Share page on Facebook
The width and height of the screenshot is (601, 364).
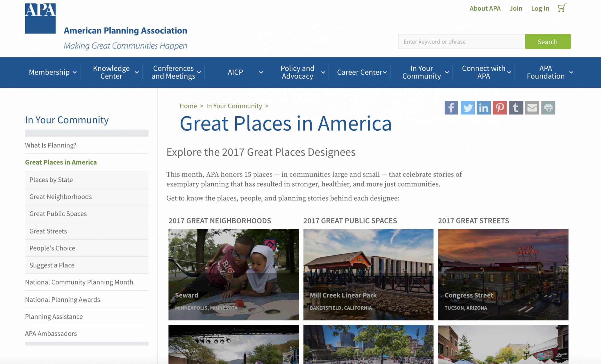pos(451,108)
